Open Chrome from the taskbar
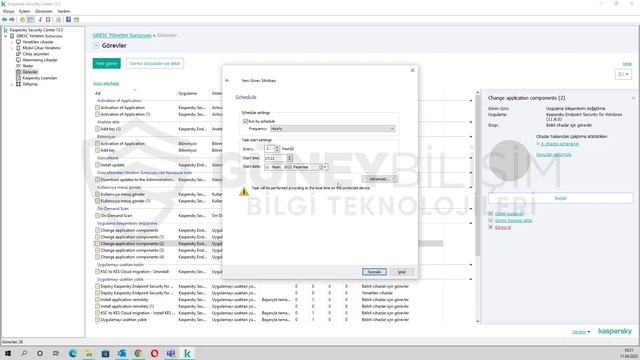 click(138, 353)
